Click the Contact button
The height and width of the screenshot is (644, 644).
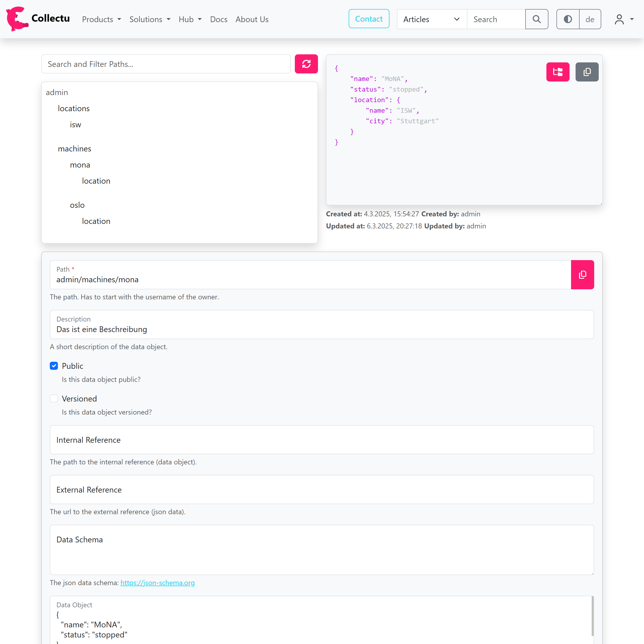368,19
